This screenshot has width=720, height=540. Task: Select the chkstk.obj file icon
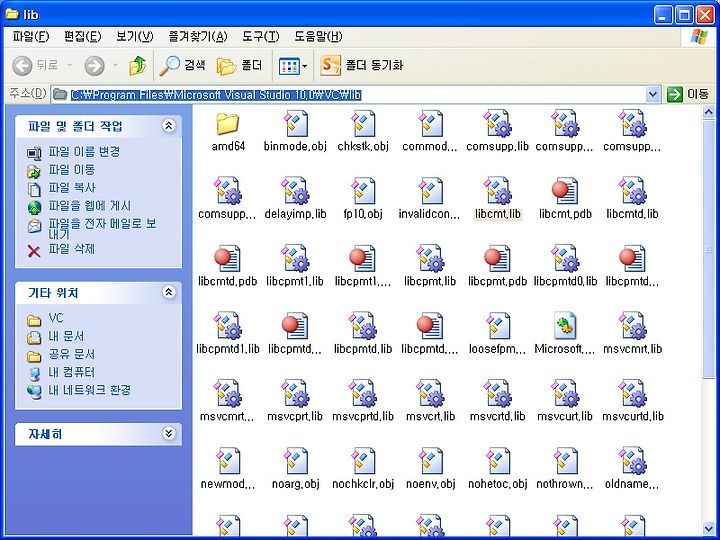(363, 124)
